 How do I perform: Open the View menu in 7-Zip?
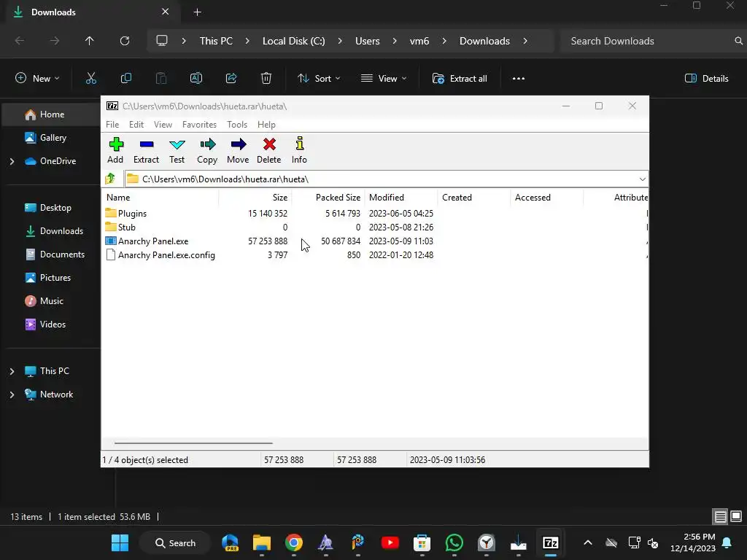coord(163,124)
